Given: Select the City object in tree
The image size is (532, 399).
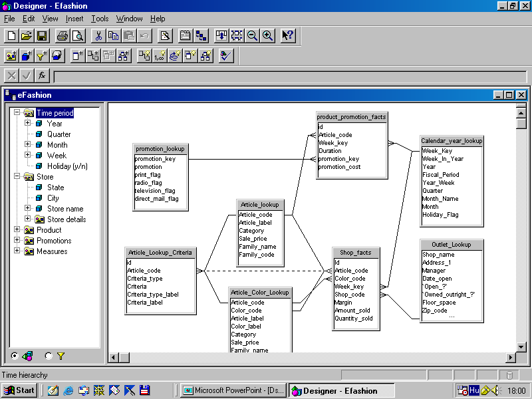Looking at the screenshot, I should (x=53, y=198).
